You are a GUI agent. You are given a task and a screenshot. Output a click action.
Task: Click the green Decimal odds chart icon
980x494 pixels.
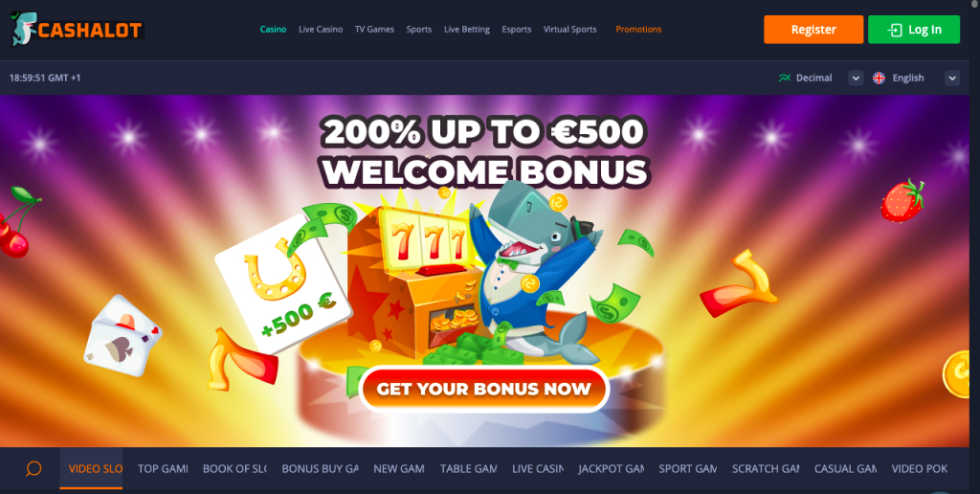pyautogui.click(x=785, y=79)
